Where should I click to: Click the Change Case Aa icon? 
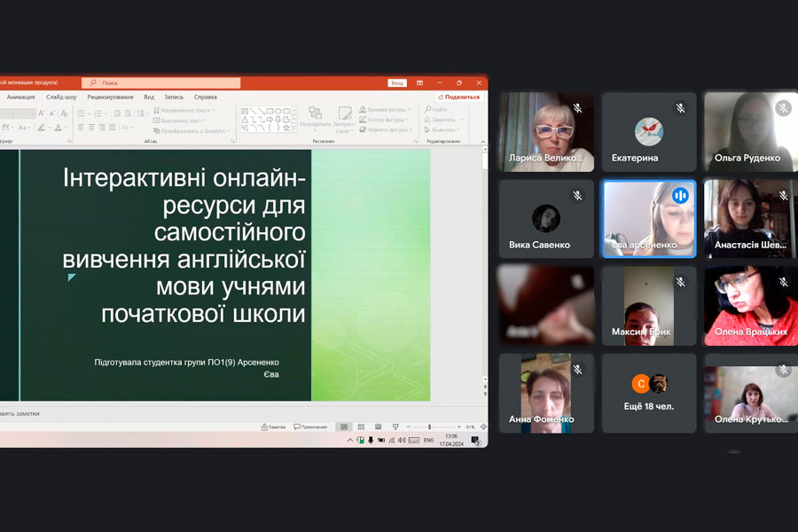[22, 128]
